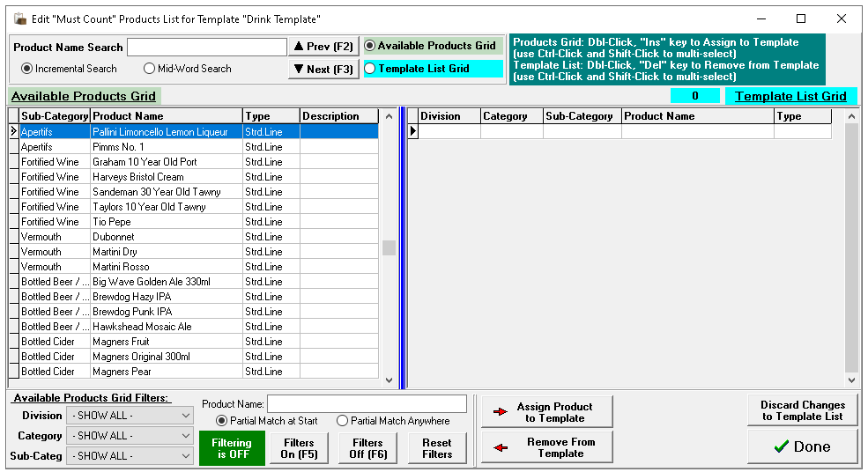The height and width of the screenshot is (472, 868).
Task: Click the Prev (F2) up-arrow button
Action: pyautogui.click(x=323, y=47)
